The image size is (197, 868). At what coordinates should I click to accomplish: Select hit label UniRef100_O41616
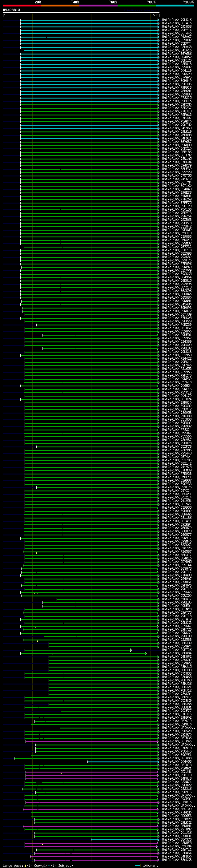pos(176,50)
